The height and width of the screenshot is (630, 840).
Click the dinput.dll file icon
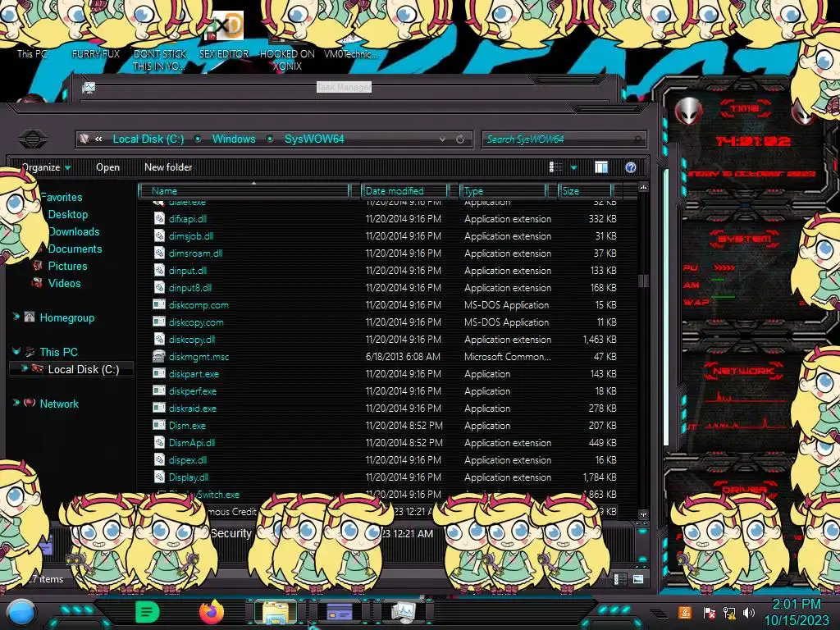tap(159, 270)
